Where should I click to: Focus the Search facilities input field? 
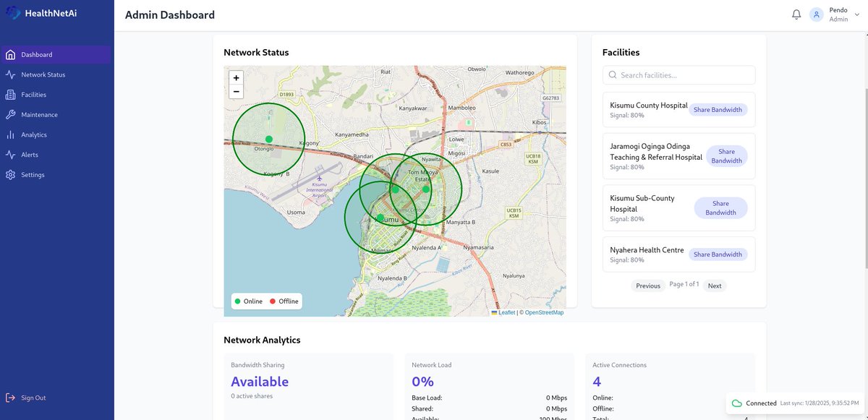point(678,75)
